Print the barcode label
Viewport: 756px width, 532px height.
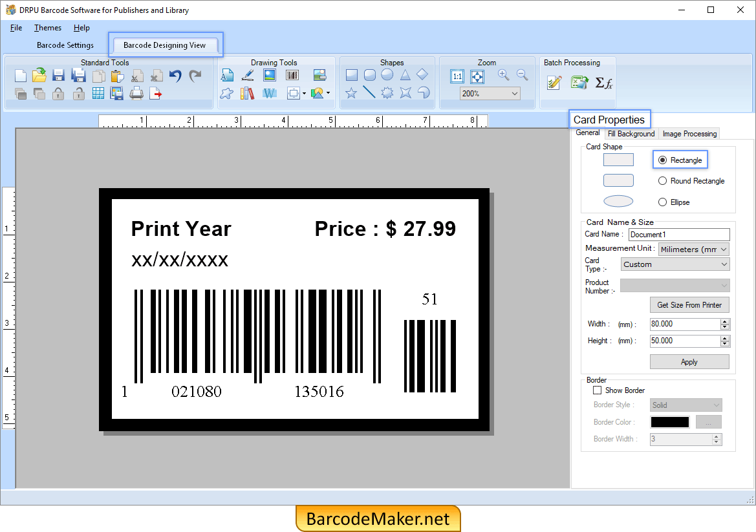point(136,93)
